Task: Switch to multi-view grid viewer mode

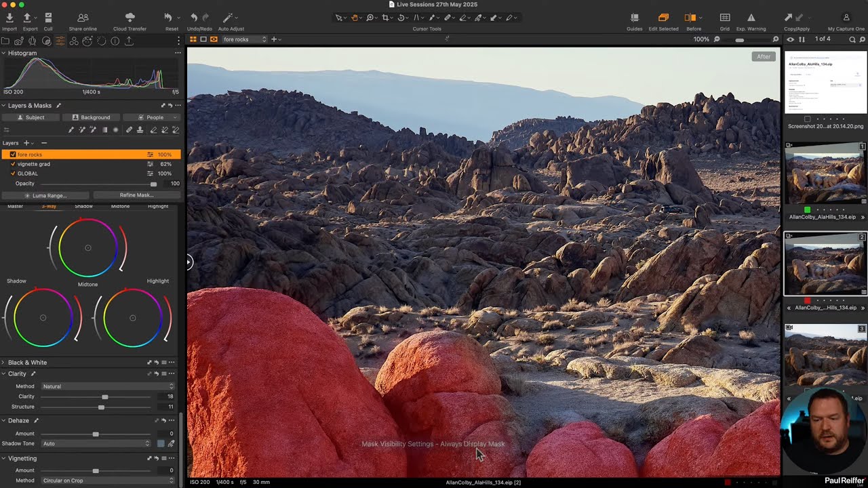Action: [x=193, y=39]
